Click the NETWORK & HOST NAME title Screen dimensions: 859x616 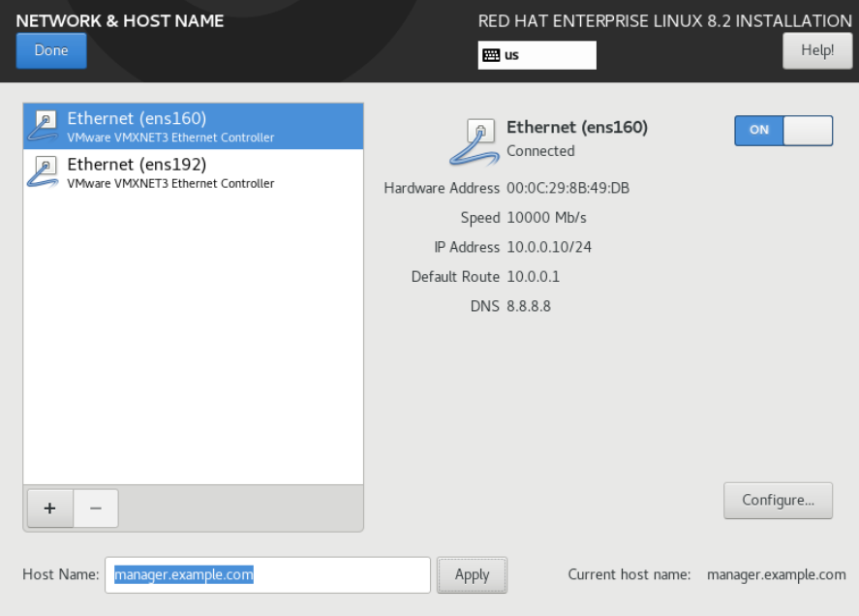click(x=120, y=21)
